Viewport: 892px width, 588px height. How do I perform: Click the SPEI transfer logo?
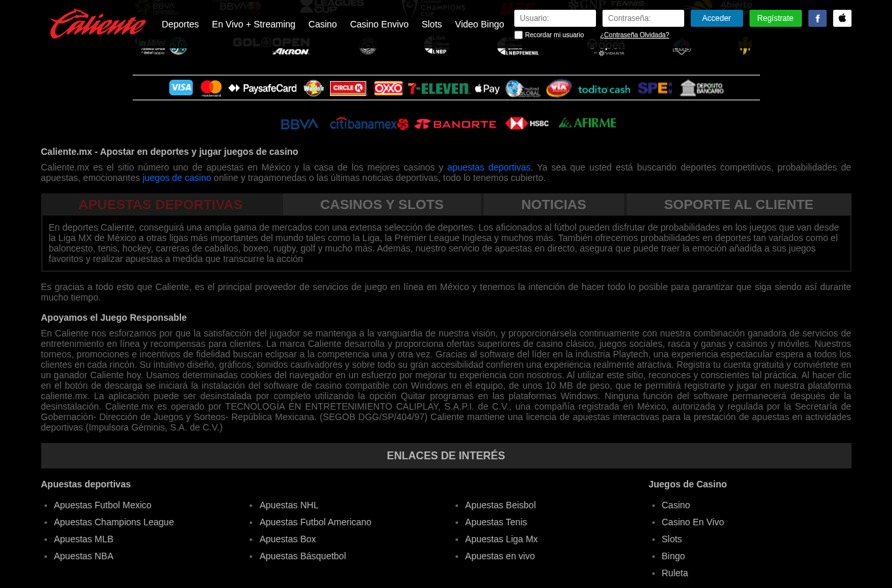pyautogui.click(x=655, y=88)
